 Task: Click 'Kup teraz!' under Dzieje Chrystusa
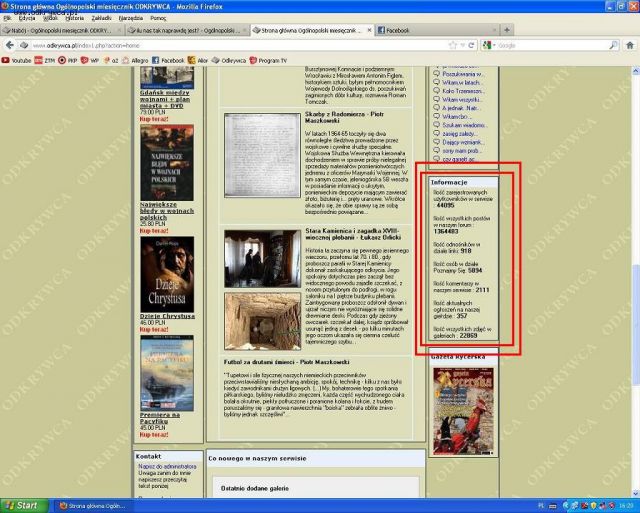(x=154, y=329)
